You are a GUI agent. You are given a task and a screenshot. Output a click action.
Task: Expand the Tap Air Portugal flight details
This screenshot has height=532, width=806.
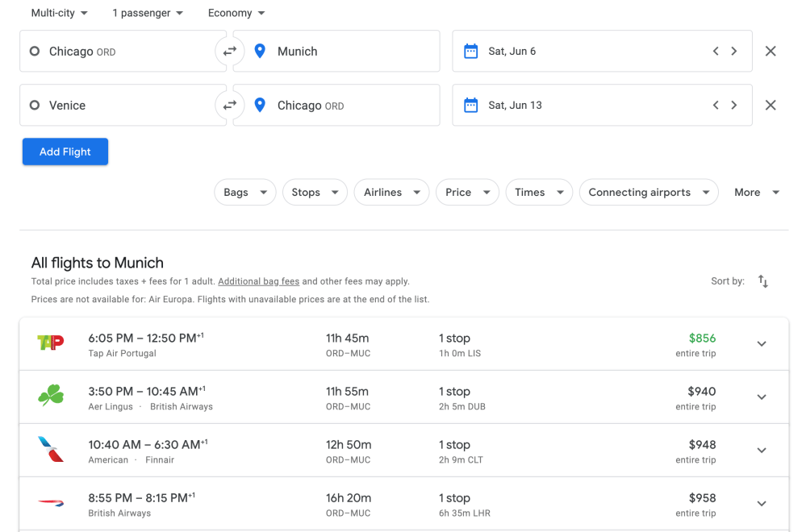(x=761, y=344)
